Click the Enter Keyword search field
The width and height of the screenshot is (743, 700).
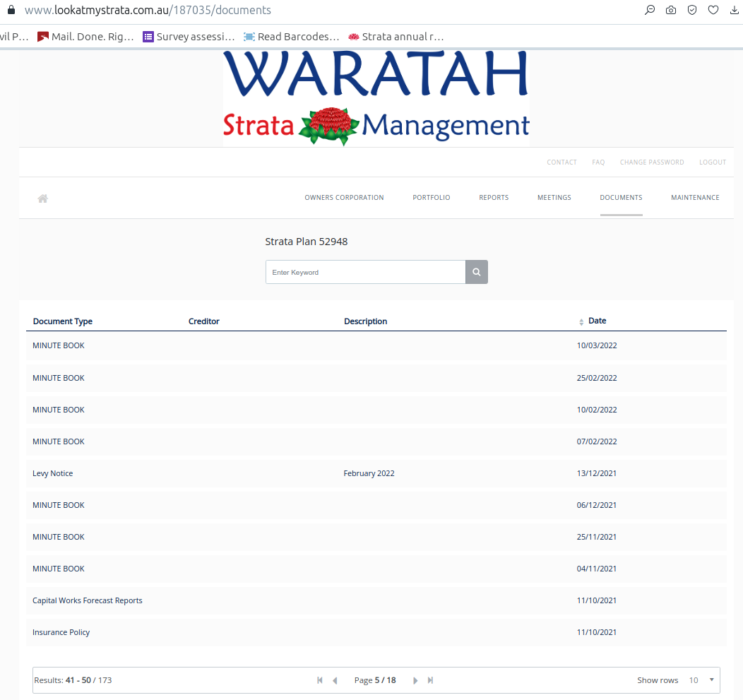click(x=366, y=272)
